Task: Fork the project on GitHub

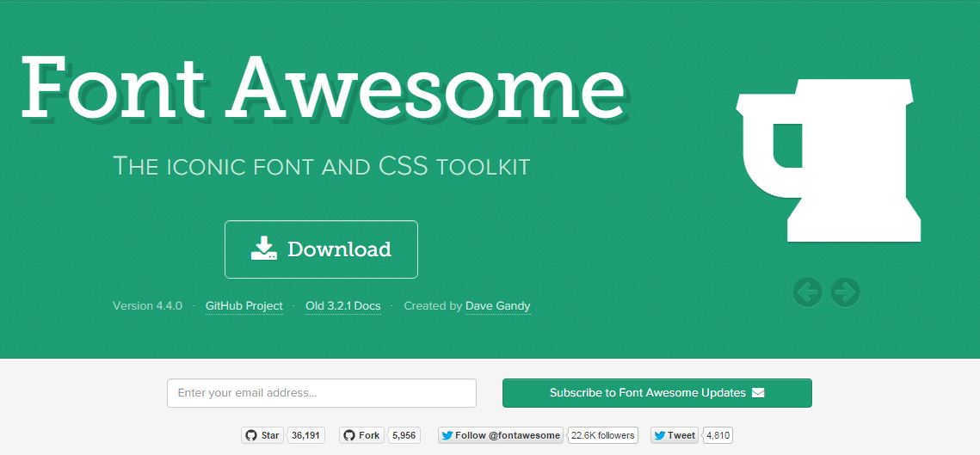Action: click(362, 435)
